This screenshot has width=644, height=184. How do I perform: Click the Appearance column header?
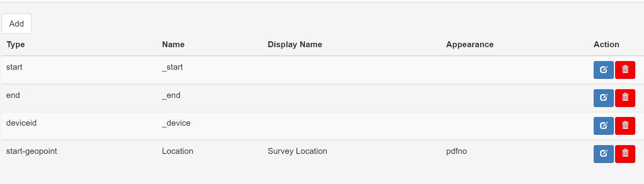[470, 44]
